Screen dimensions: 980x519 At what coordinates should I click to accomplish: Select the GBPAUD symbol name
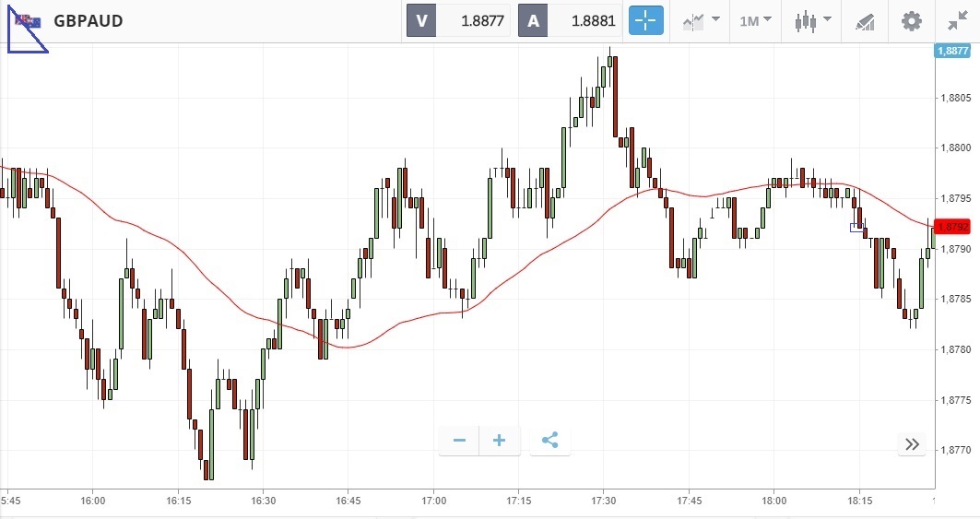coord(89,20)
